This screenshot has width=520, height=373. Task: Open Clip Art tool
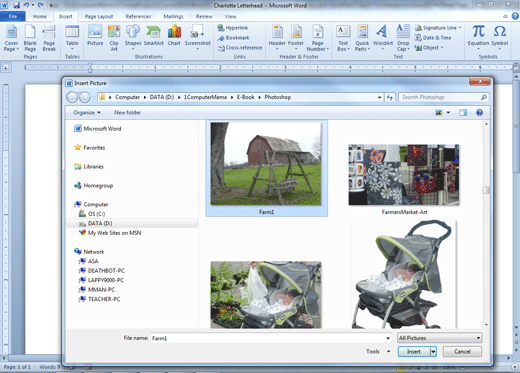point(114,38)
